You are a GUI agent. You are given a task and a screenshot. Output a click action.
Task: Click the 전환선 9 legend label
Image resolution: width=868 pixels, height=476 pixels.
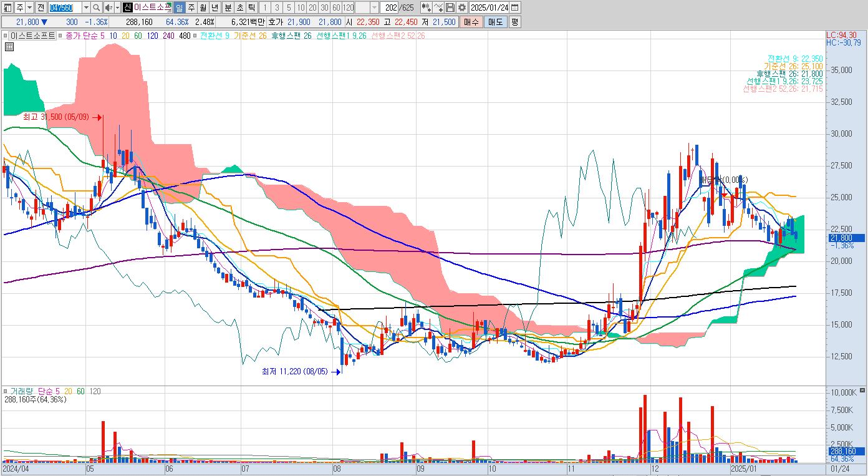pyautogui.click(x=215, y=36)
